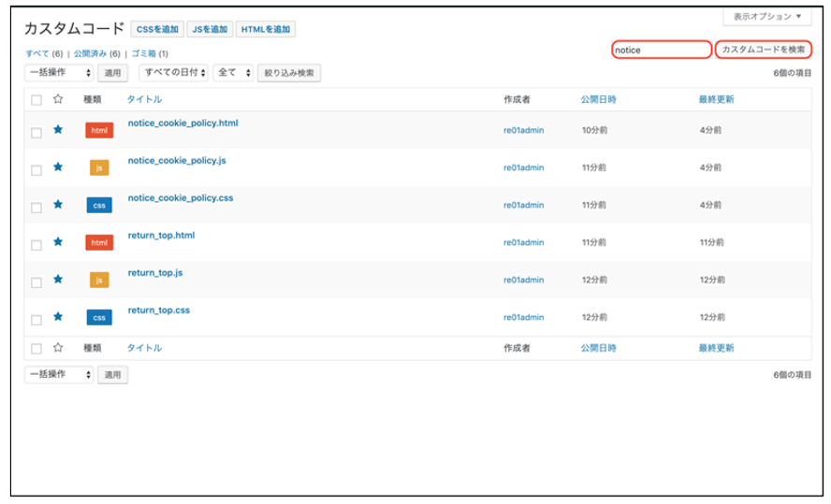
Task: Show the 公開済み filter view
Action: point(91,54)
